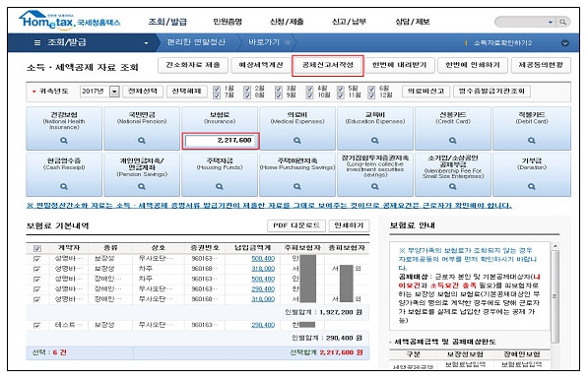Open 교육비 (Education Expenses) magnifier icon
Screen dimensions: 588x380
(x=374, y=141)
